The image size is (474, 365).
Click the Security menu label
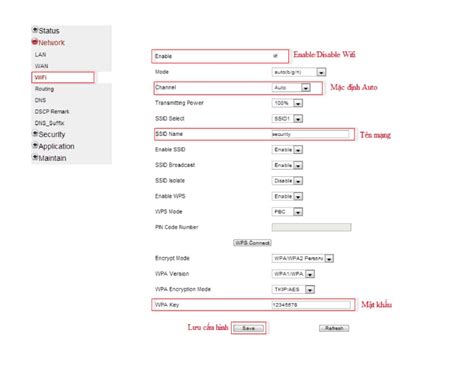pos(52,135)
